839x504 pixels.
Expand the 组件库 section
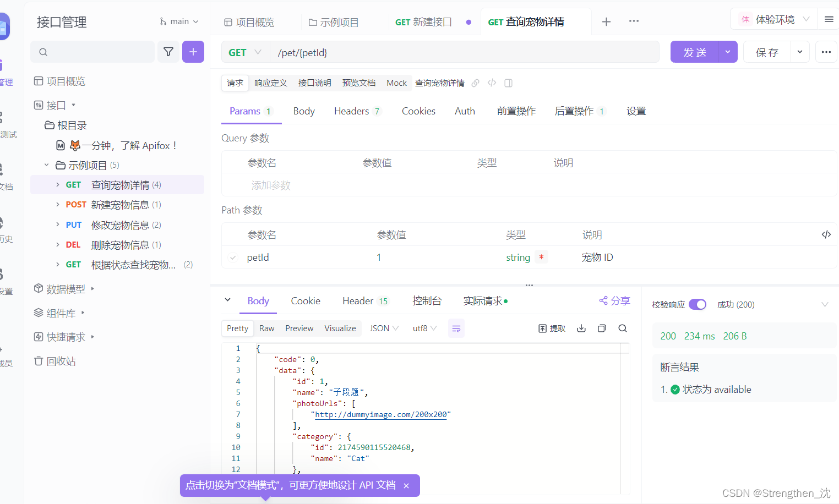[83, 313]
